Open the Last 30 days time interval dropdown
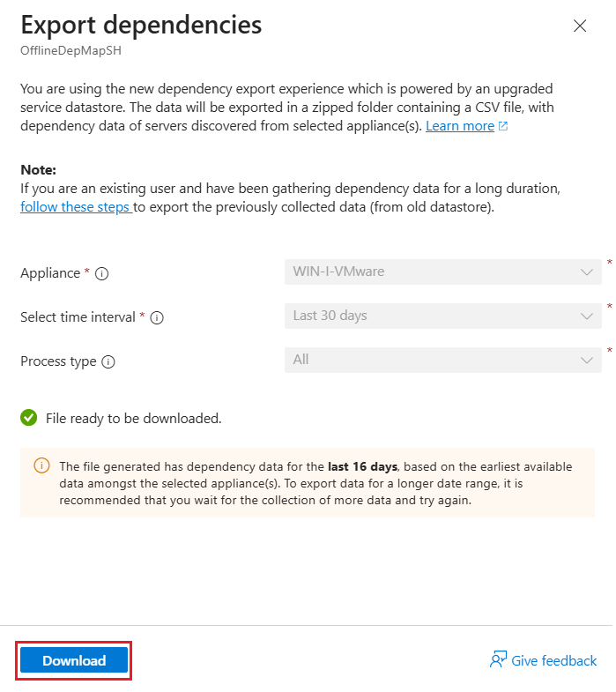This screenshot has height=692, width=616. (x=443, y=316)
